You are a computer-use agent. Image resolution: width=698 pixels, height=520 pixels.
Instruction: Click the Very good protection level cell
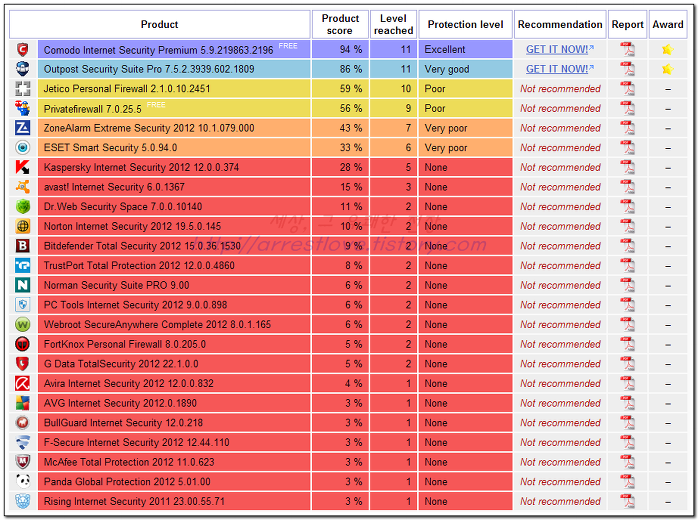466,69
